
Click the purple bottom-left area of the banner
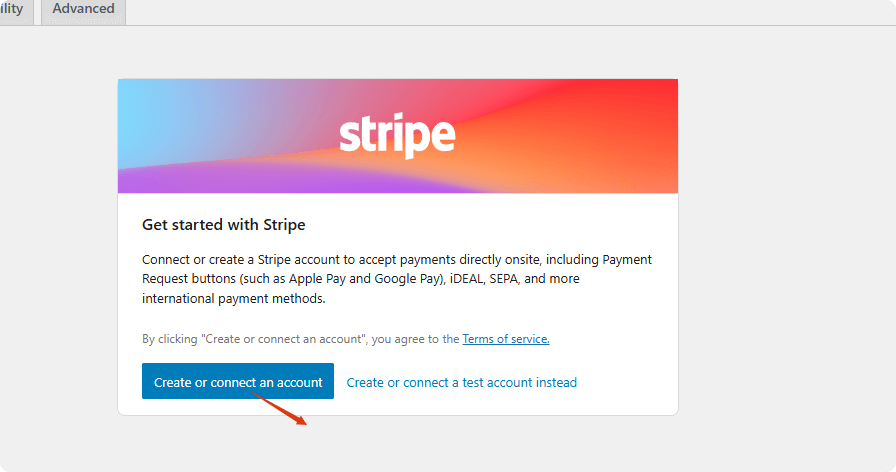[x=140, y=181]
